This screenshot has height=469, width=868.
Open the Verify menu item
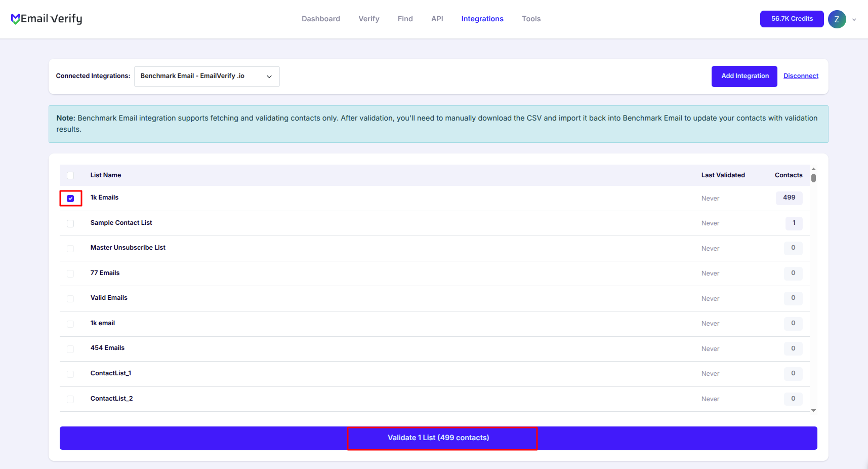369,19
